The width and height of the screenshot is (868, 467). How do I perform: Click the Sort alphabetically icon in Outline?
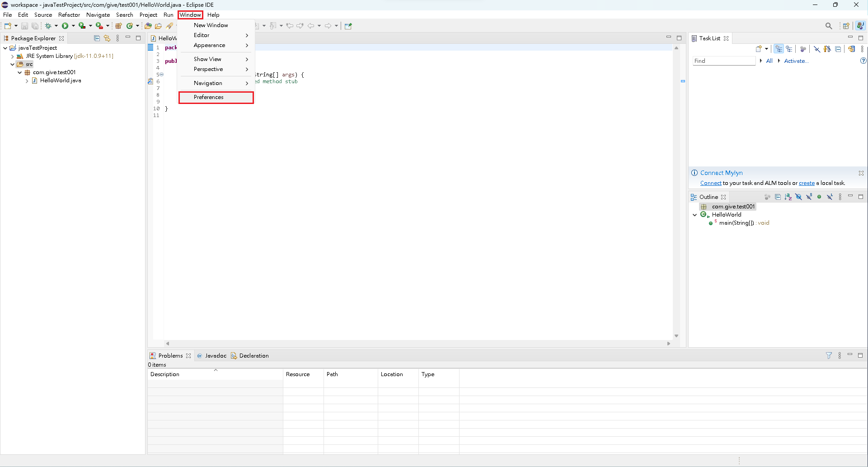[788, 197]
